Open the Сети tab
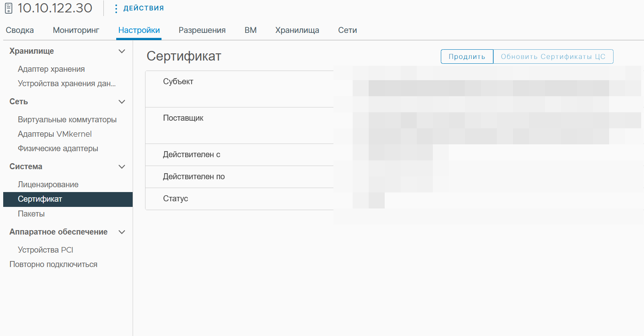The width and height of the screenshot is (644, 336). tap(347, 30)
